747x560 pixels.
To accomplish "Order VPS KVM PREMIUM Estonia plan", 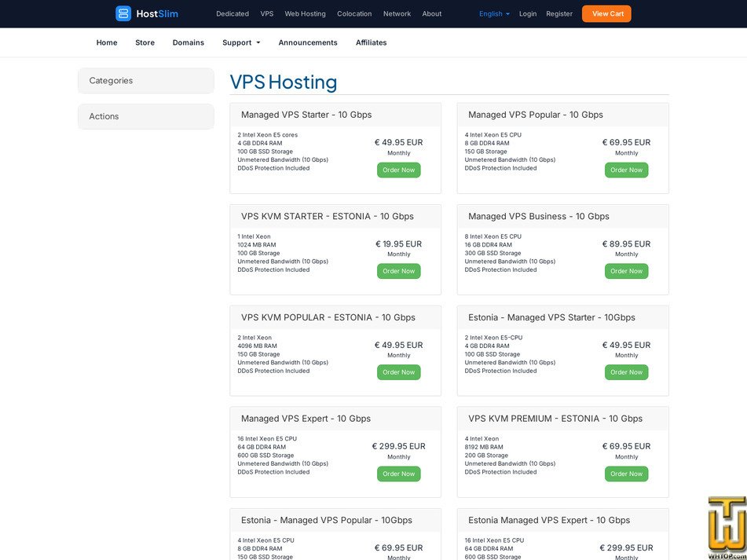I will click(627, 474).
